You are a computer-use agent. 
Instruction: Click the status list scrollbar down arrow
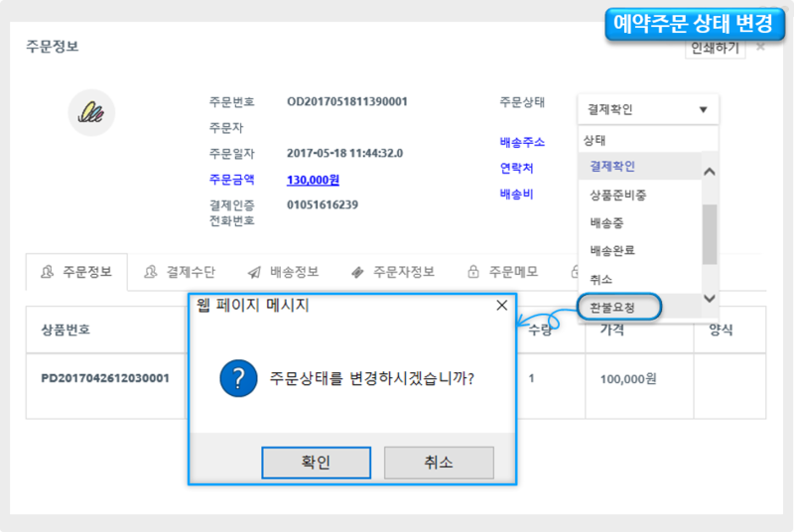(x=709, y=299)
